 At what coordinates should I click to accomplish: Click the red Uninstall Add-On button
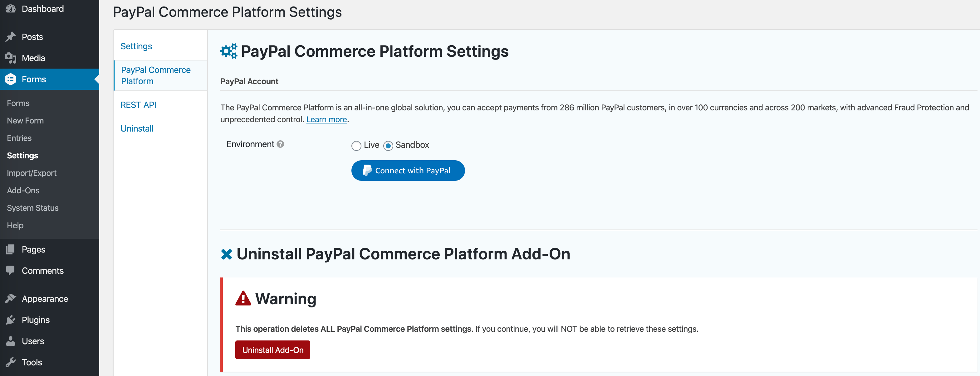click(272, 350)
